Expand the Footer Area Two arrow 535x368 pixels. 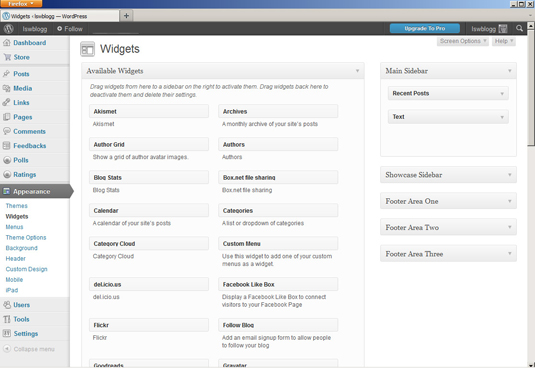510,227
